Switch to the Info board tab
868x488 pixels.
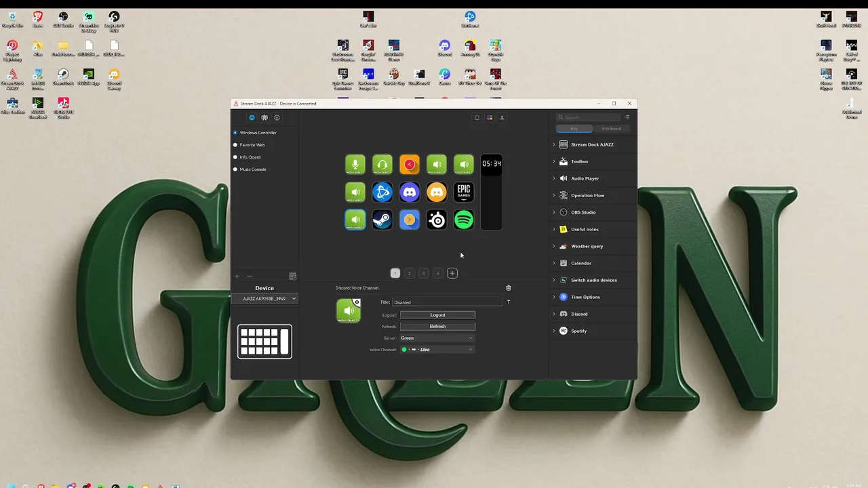click(x=611, y=129)
